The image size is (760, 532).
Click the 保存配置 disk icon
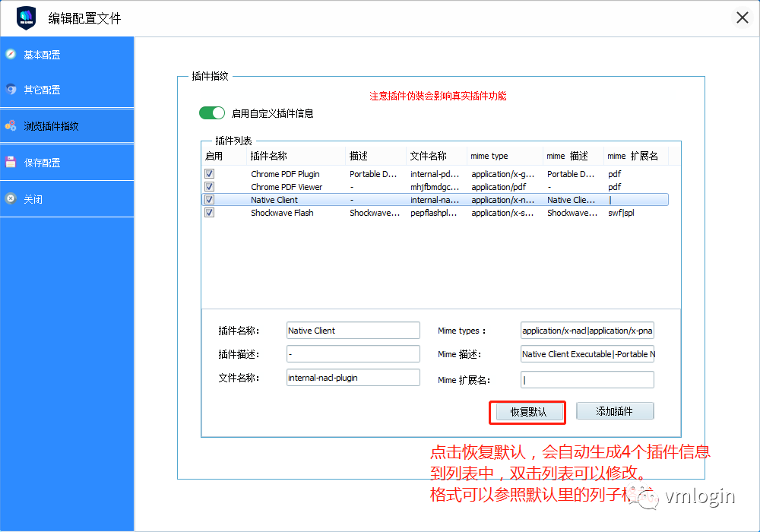pyautogui.click(x=10, y=162)
